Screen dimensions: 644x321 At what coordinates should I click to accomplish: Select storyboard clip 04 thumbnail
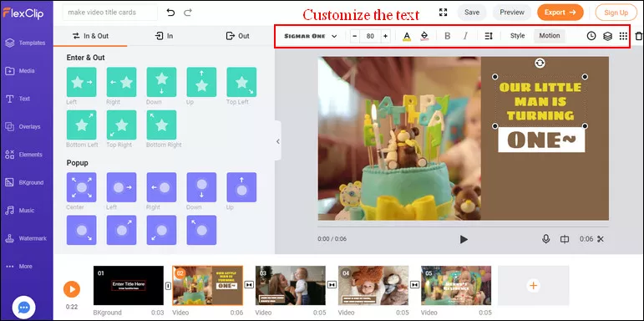click(x=373, y=285)
